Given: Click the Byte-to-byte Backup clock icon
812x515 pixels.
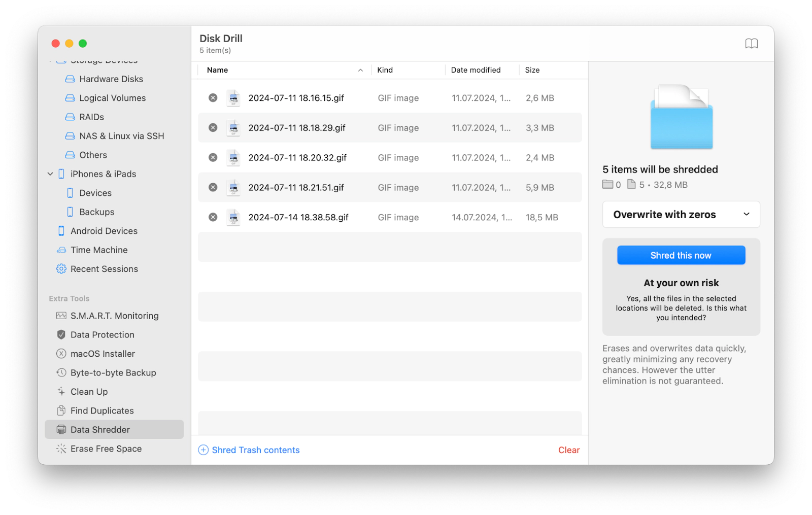Looking at the screenshot, I should coord(61,373).
